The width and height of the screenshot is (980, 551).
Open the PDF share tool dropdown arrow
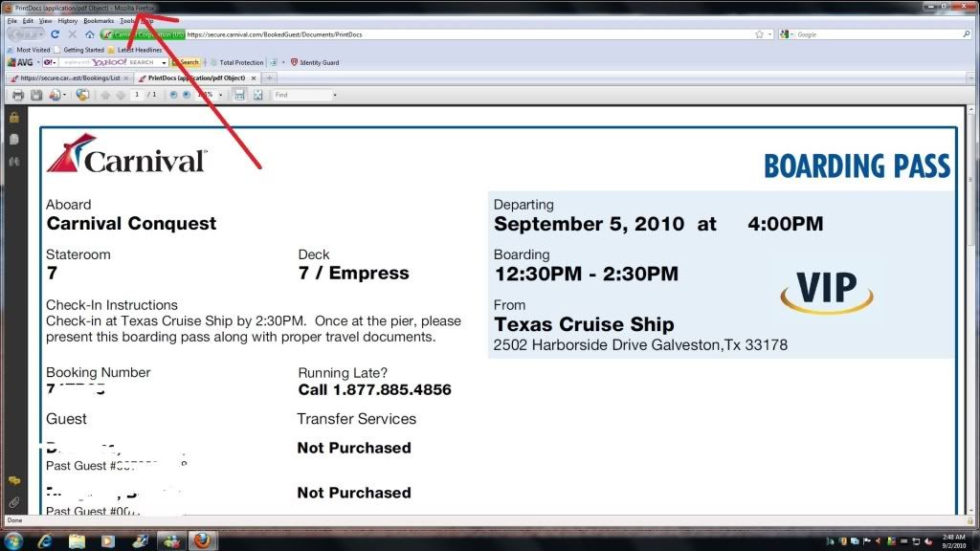point(64,95)
